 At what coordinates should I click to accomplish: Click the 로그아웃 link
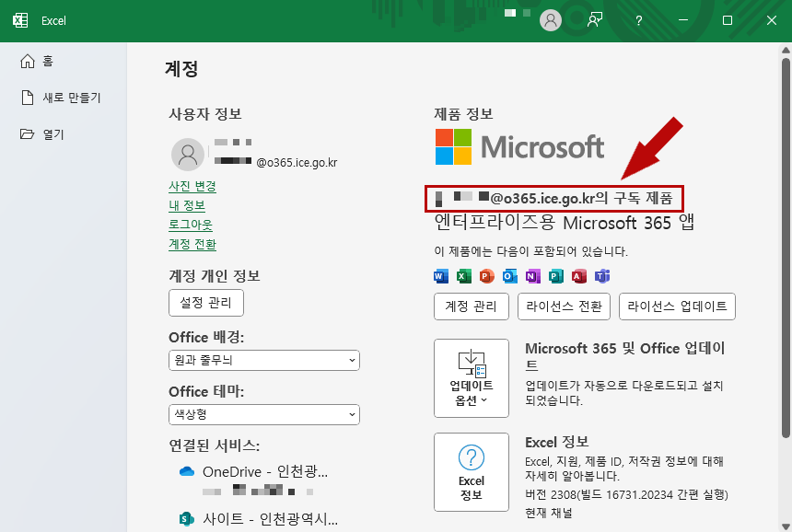click(191, 225)
